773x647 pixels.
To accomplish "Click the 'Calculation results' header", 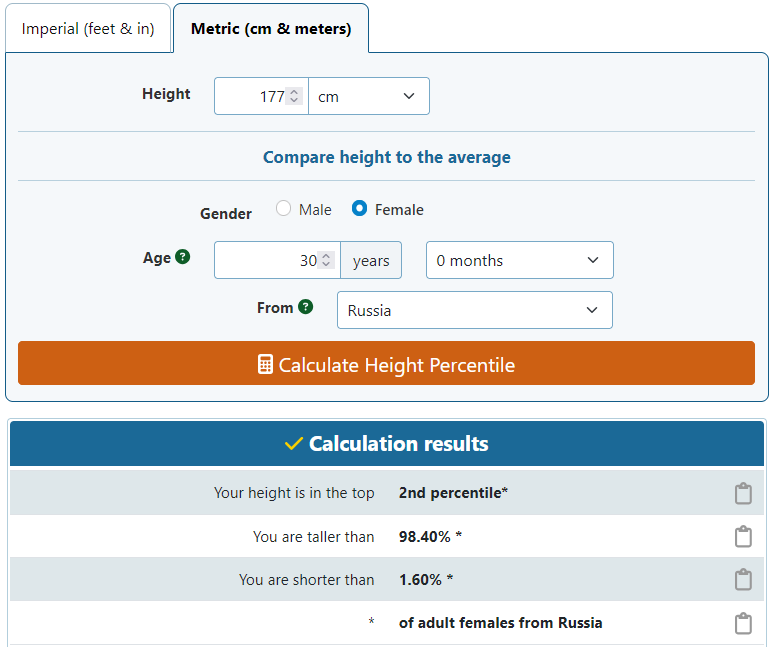I will [x=386, y=444].
